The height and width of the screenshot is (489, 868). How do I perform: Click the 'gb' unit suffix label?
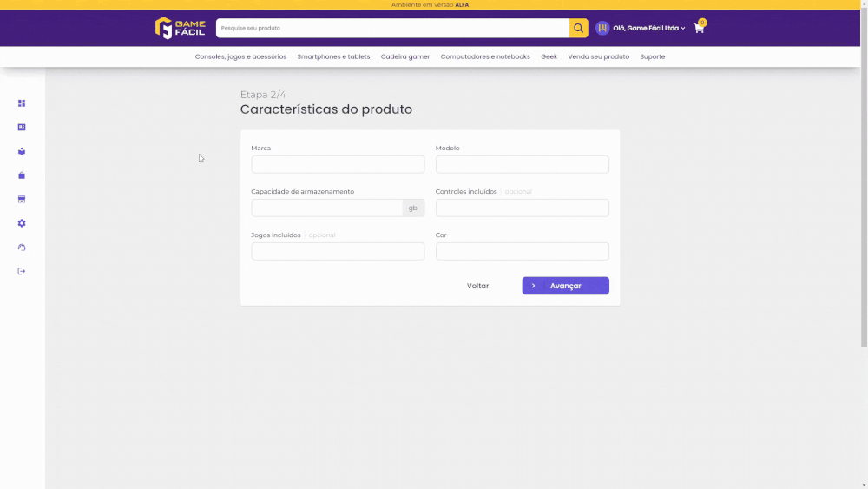(413, 208)
